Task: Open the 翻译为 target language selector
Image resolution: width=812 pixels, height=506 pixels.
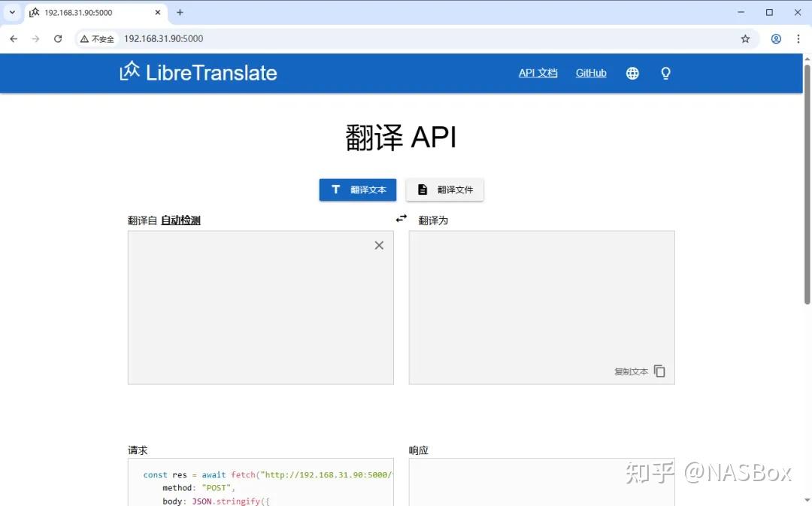Action: [x=433, y=220]
